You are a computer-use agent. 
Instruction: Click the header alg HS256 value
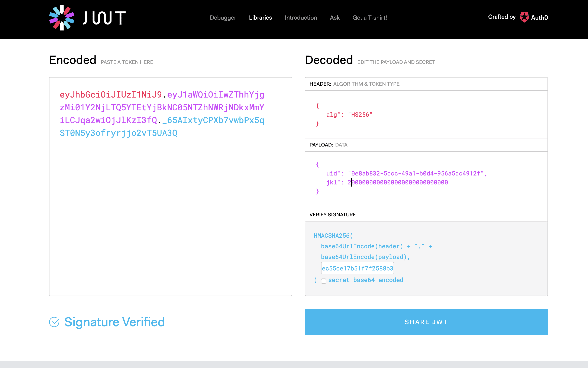point(360,115)
